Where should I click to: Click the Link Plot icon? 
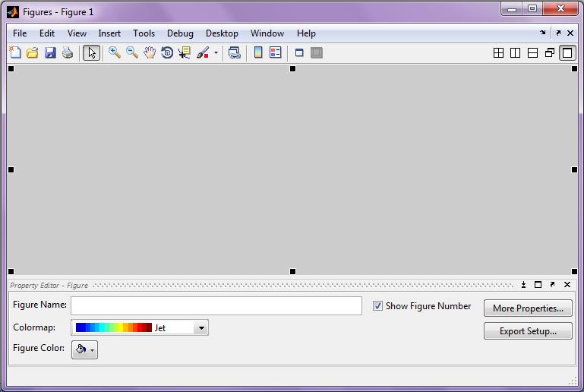pos(234,52)
